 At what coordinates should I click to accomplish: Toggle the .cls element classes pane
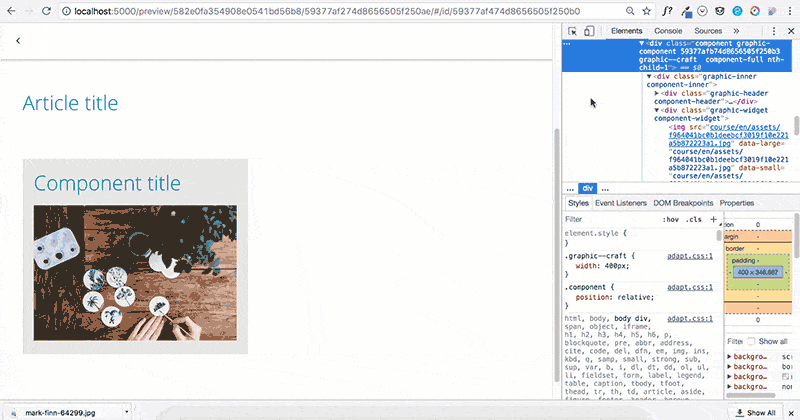click(x=693, y=219)
